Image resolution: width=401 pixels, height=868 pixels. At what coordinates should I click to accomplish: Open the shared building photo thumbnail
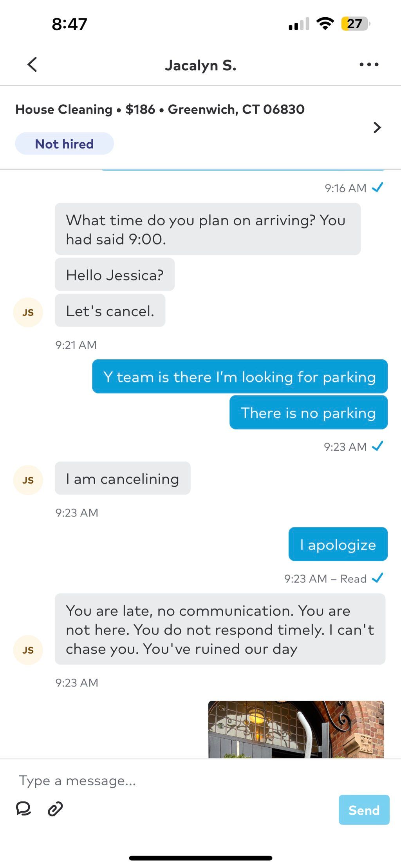[296, 729]
